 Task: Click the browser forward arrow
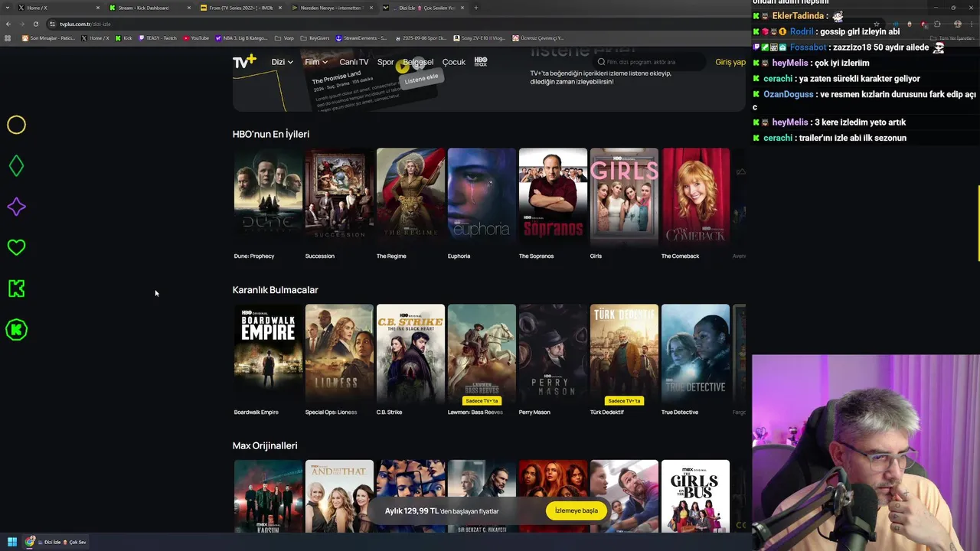pos(24,24)
